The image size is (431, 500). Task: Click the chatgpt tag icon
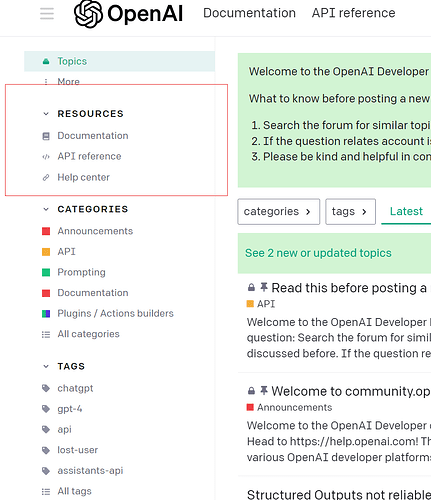[x=46, y=388]
